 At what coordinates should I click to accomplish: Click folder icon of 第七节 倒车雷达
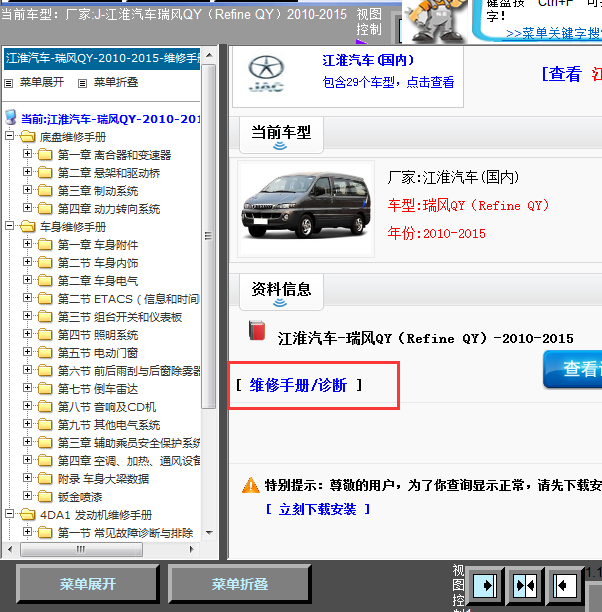(45, 388)
